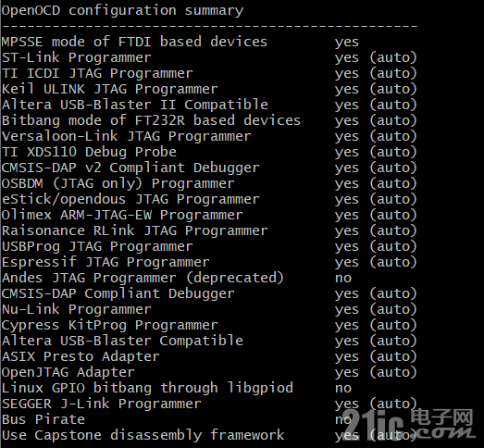The height and width of the screenshot is (448, 484).
Task: Click the 'no' value for Linux GPIO bitbang
Action: [343, 389]
